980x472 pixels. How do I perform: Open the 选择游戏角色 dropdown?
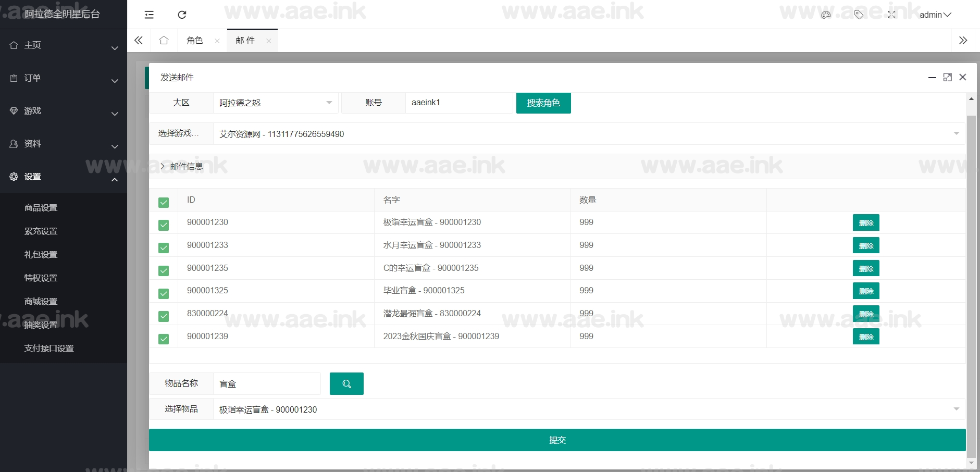589,134
